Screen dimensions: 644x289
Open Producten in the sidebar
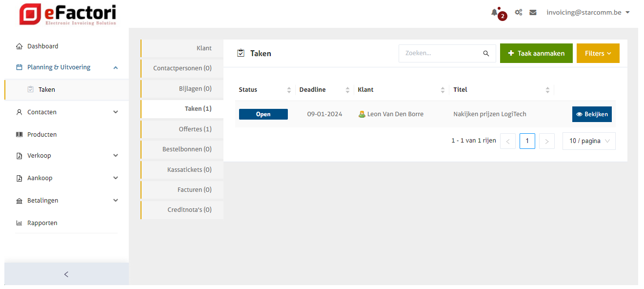click(42, 135)
